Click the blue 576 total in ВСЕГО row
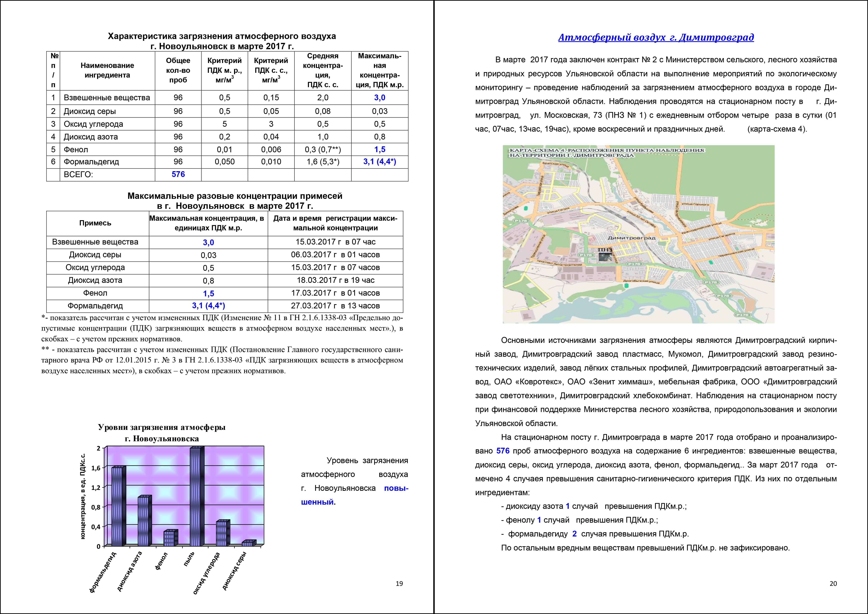This screenshot has height=614, width=868. click(178, 174)
